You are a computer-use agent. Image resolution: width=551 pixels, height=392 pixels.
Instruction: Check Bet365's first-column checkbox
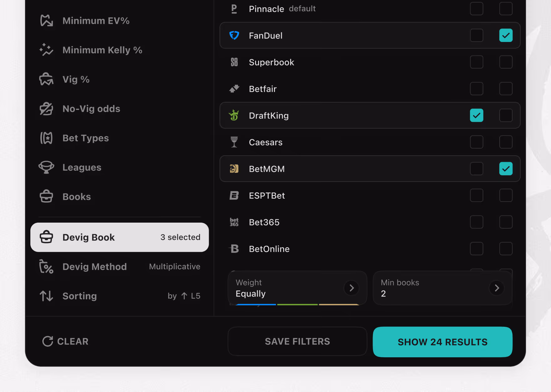476,222
